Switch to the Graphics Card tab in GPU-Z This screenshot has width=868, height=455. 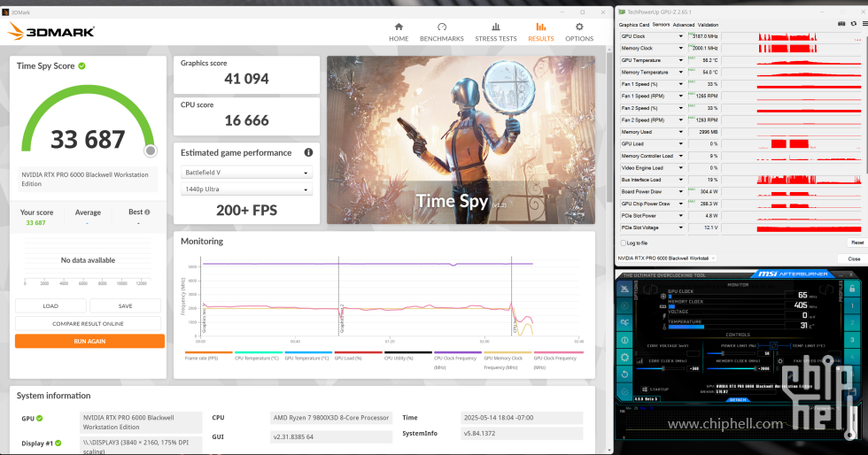pos(634,25)
